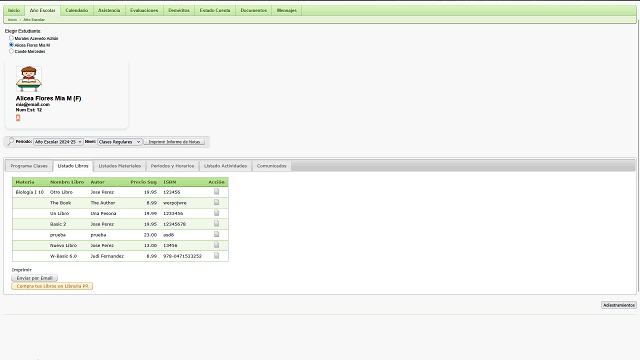The width and height of the screenshot is (640, 360).
Task: Click Imprimir Informe de Notas button
Action: point(174,142)
